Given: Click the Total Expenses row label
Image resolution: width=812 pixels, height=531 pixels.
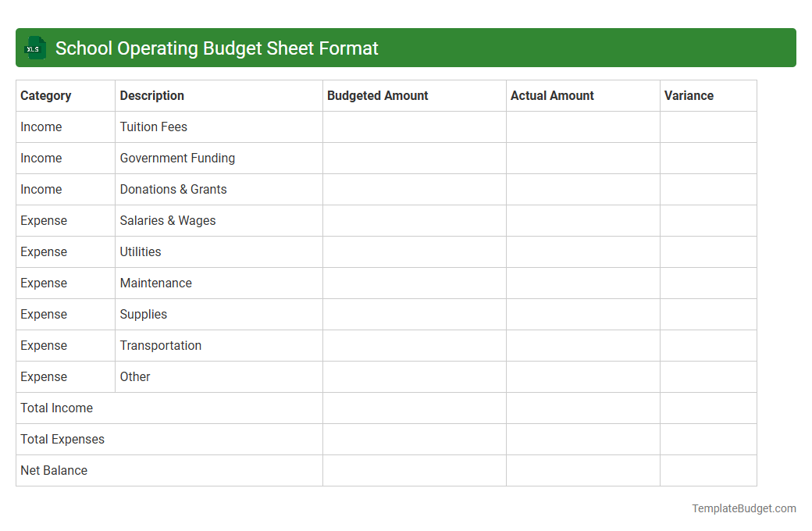Looking at the screenshot, I should [62, 439].
